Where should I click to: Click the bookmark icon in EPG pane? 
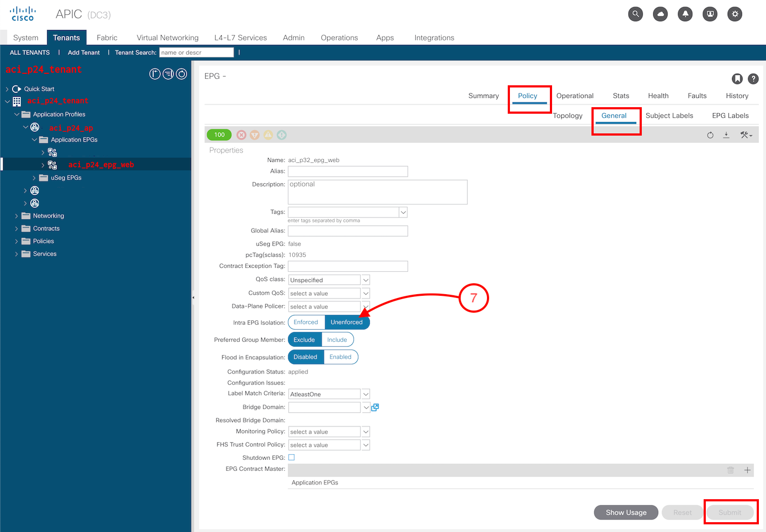coord(738,79)
